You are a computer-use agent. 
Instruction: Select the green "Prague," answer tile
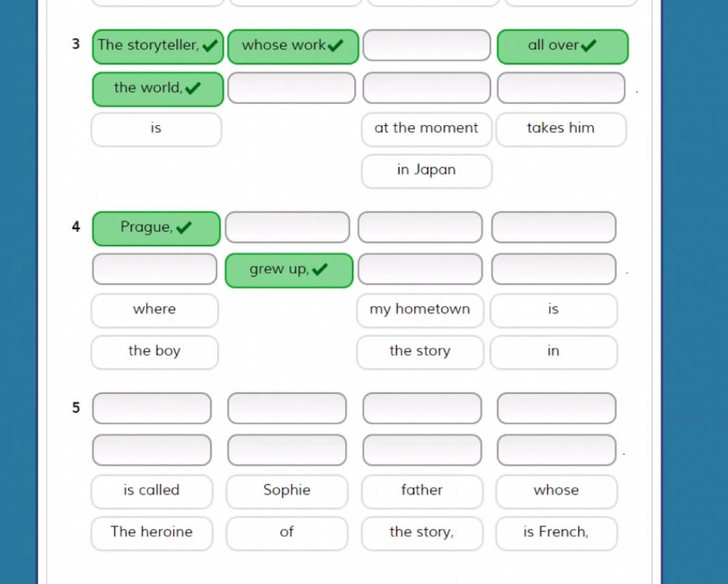156,228
